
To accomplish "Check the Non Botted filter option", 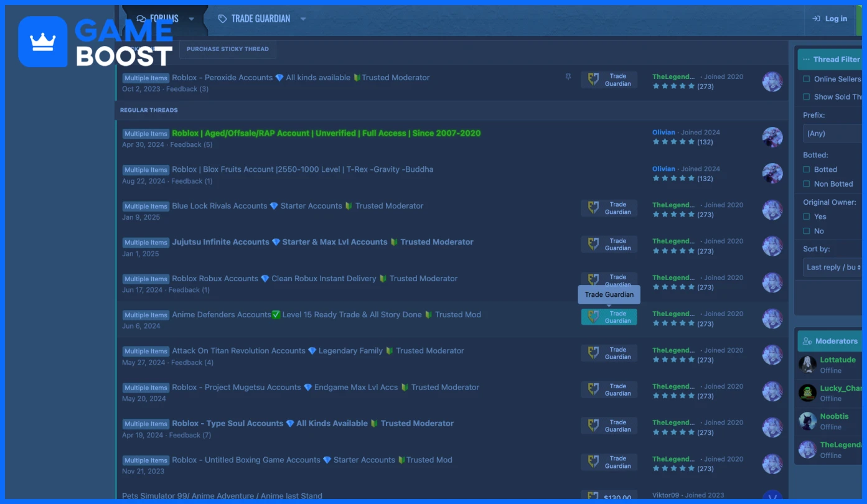I will (807, 184).
